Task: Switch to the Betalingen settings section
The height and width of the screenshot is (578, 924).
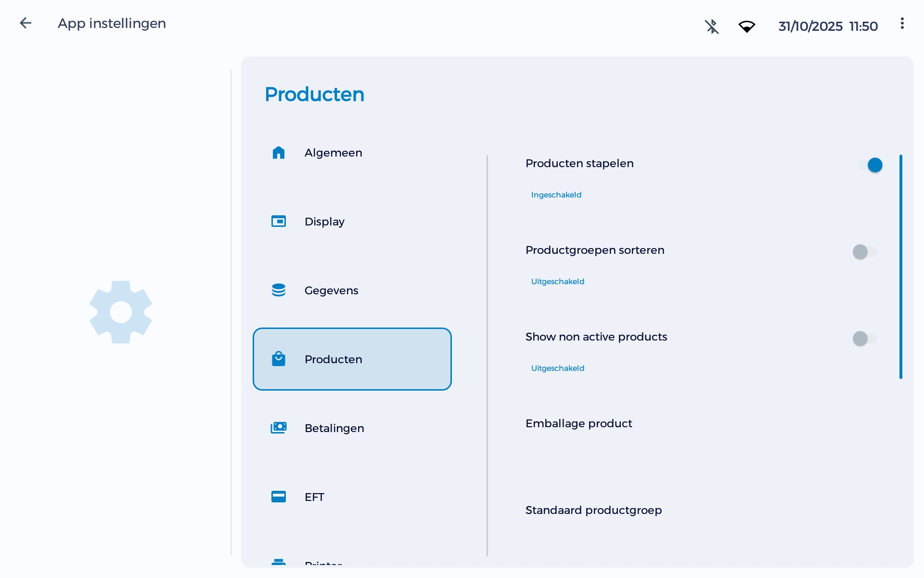Action: [x=334, y=428]
